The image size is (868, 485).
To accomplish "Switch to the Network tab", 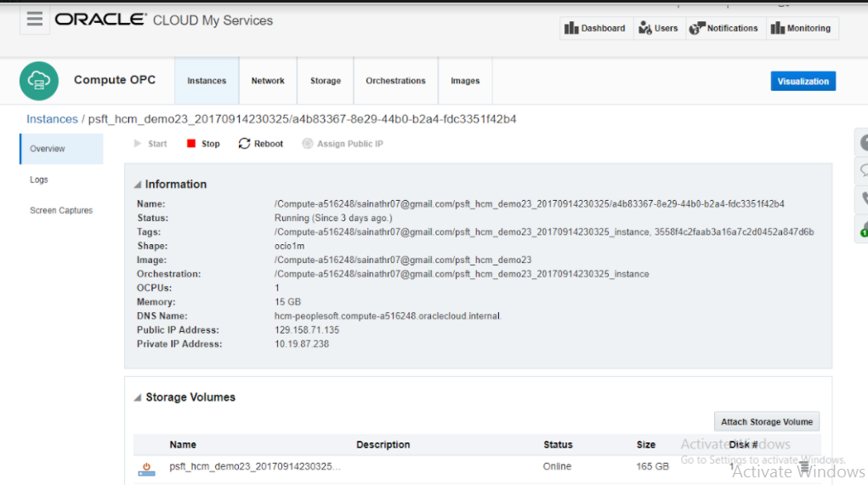I will point(268,80).
